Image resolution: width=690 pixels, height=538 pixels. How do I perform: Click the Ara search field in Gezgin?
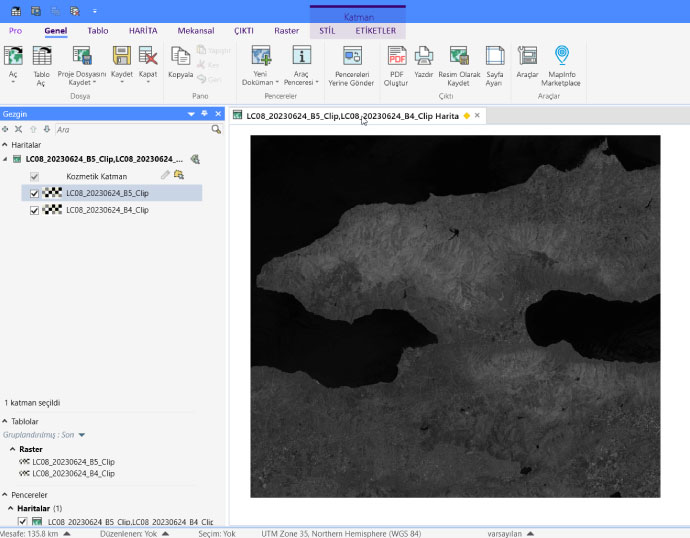point(130,129)
